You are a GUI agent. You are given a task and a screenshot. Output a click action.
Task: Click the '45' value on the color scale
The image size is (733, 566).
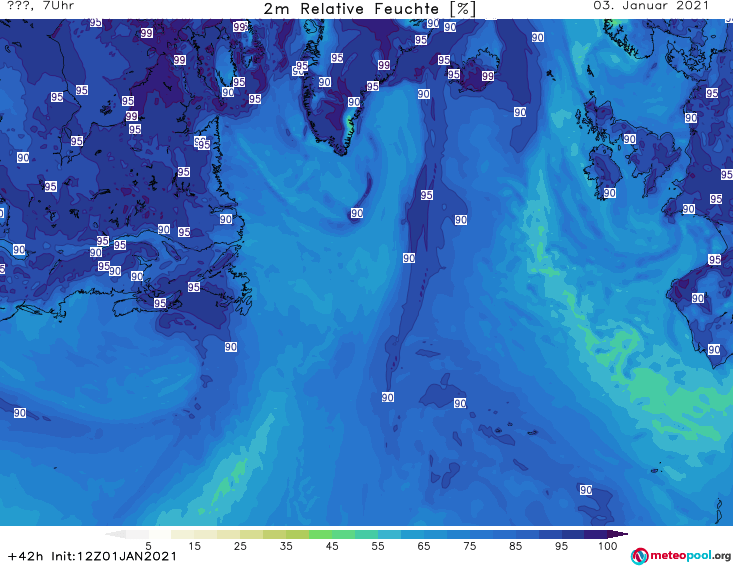332,545
